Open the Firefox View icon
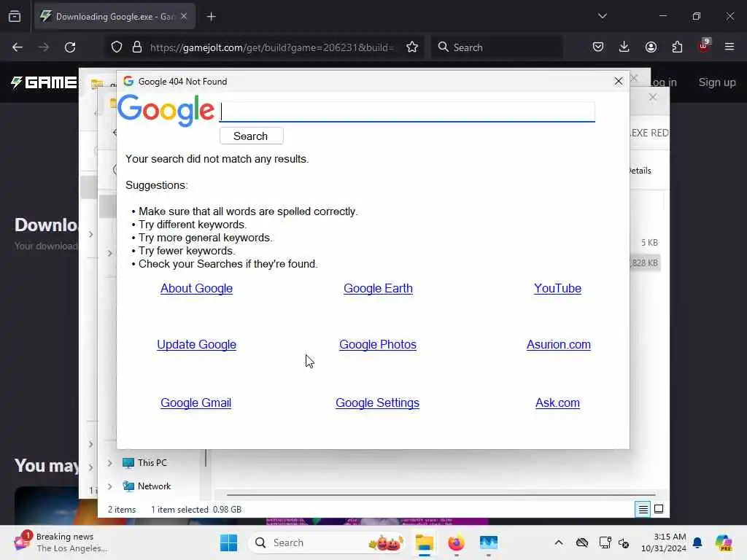The width and height of the screenshot is (747, 560). 15,17
